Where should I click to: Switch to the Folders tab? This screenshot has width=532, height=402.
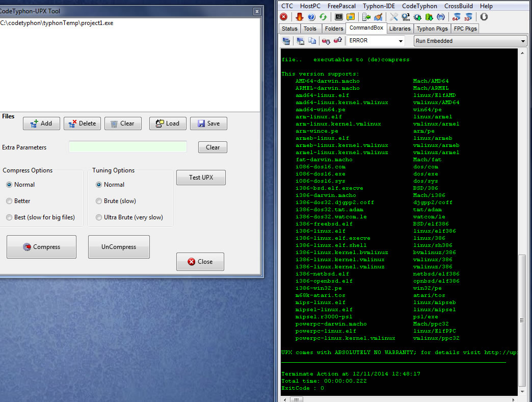[x=334, y=29]
